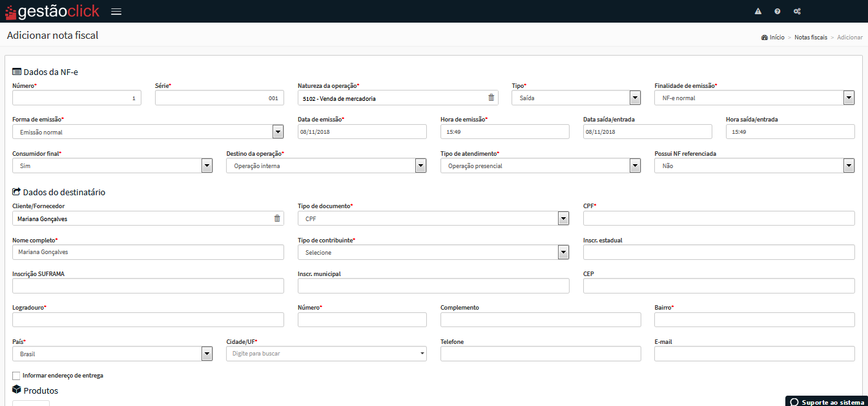Image resolution: width=868 pixels, height=406 pixels.
Task: Click Dados do destinatário heading
Action: click(x=59, y=192)
